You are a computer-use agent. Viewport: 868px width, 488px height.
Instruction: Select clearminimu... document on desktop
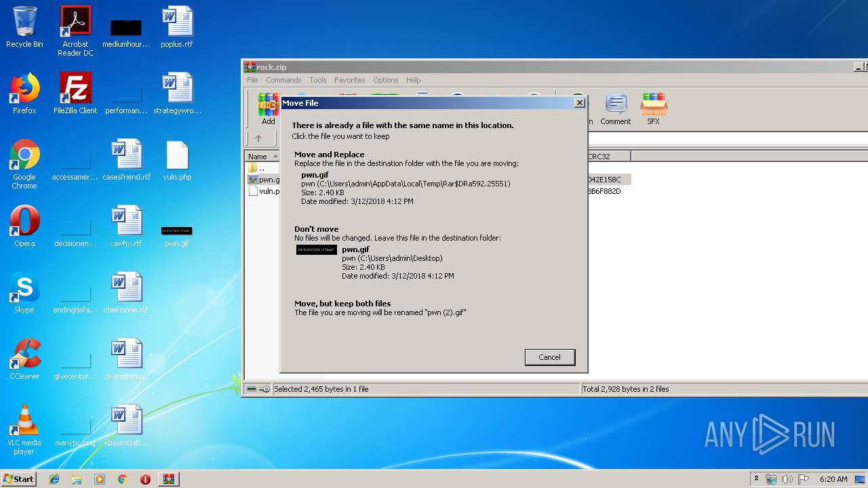point(126,359)
